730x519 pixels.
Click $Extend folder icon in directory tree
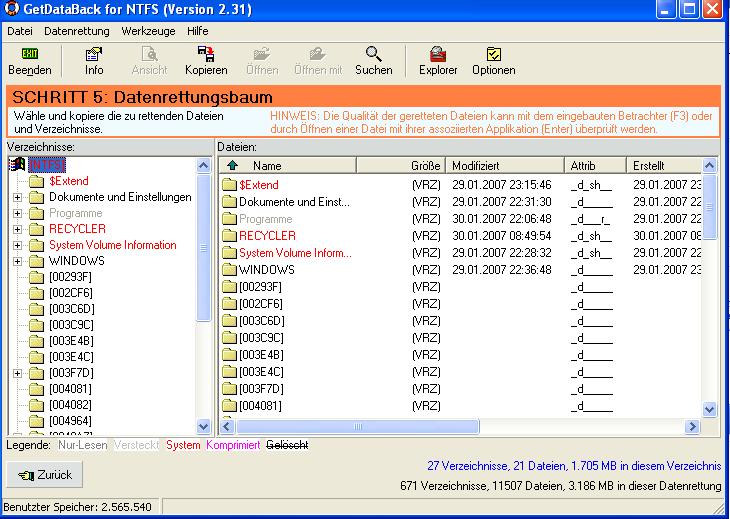36,181
